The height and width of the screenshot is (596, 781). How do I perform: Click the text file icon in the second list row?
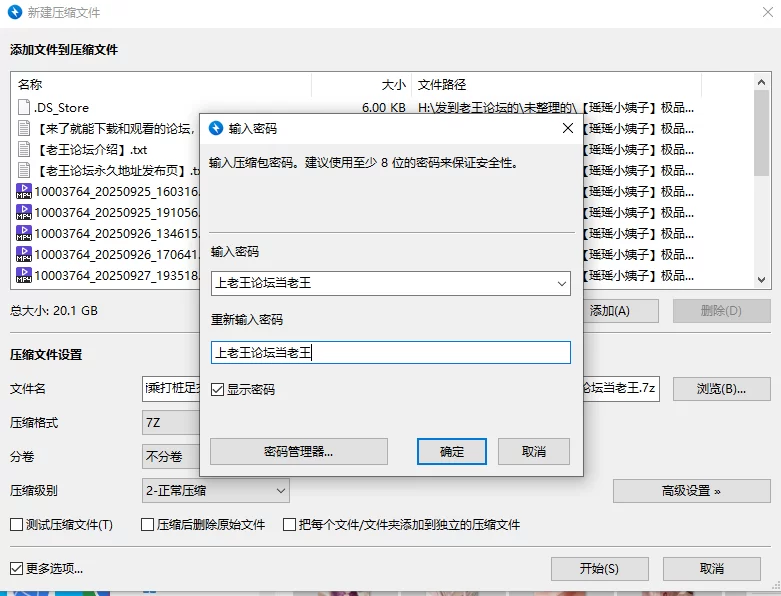point(24,128)
